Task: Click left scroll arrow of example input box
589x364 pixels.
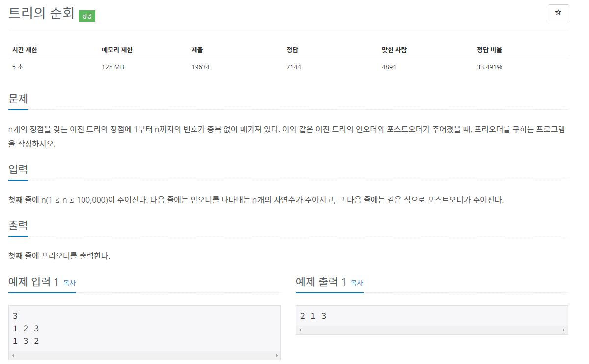Action: pyautogui.click(x=13, y=355)
